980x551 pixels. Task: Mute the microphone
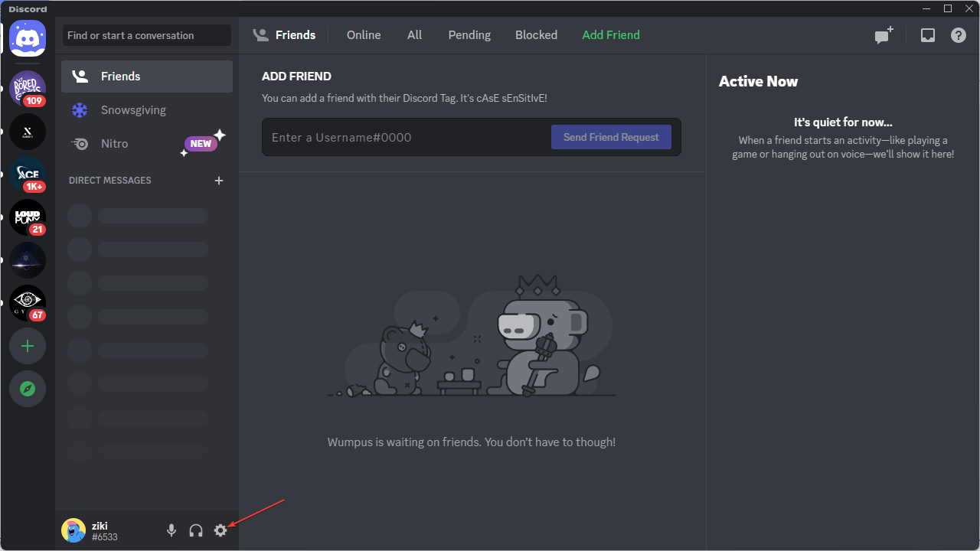click(171, 530)
